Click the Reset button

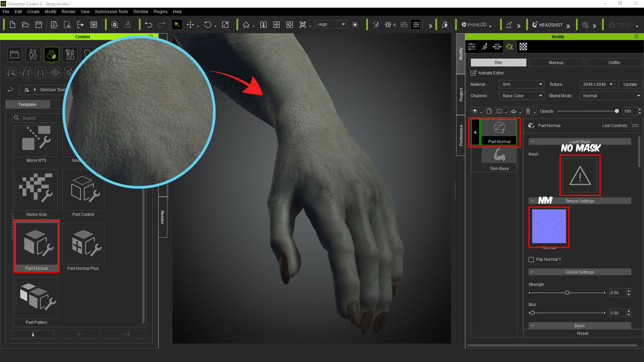(583, 333)
